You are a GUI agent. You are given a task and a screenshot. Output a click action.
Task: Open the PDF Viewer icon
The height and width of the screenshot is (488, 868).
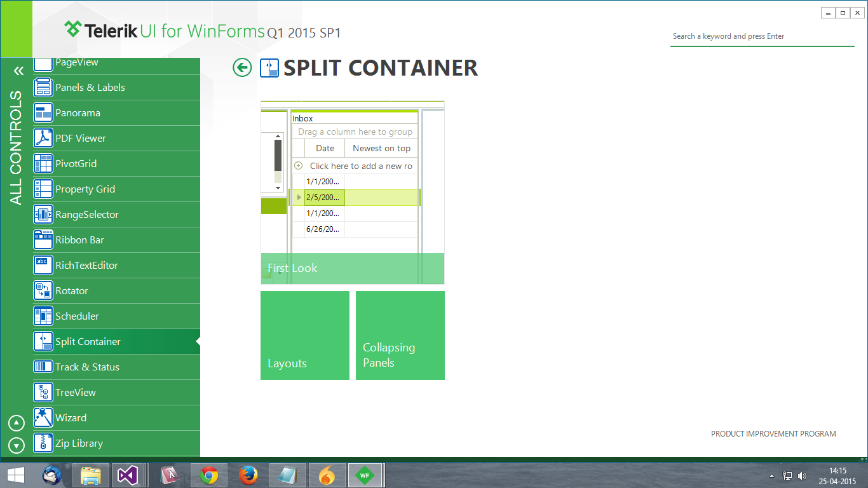[x=43, y=138]
